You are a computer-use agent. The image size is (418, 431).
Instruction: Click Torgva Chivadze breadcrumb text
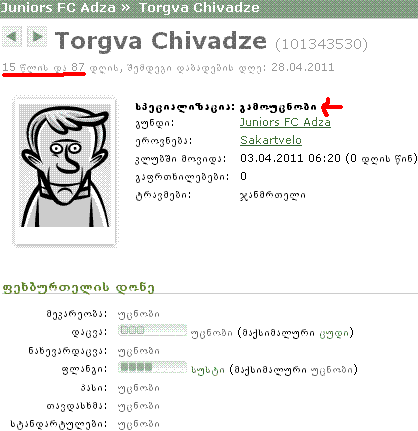click(x=199, y=7)
